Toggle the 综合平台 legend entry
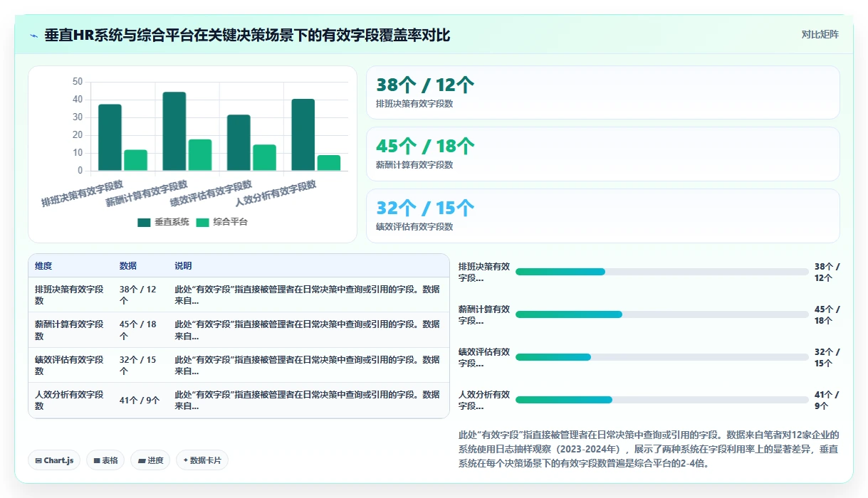Viewport: 868px width, 498px height. [x=222, y=222]
